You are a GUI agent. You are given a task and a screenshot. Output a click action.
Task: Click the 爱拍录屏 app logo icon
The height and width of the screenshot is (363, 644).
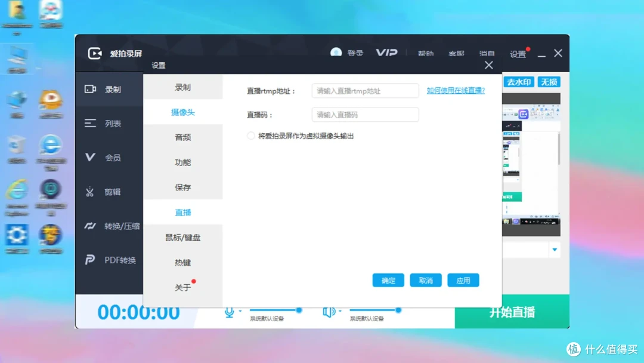94,53
